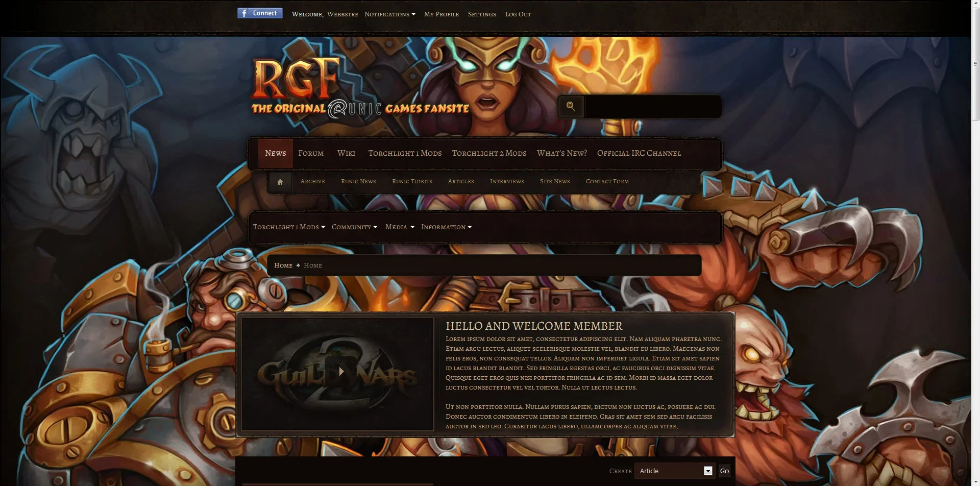The width and height of the screenshot is (980, 486).
Task: Click Log Out link
Action: (518, 14)
